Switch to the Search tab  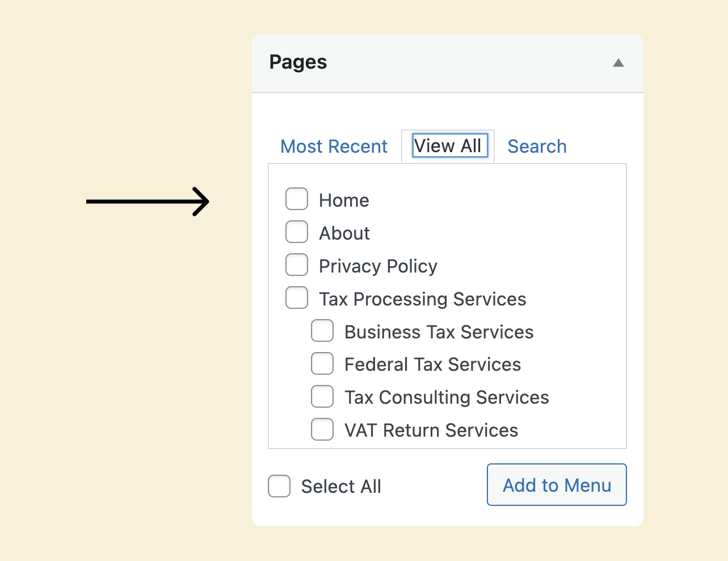(x=537, y=146)
